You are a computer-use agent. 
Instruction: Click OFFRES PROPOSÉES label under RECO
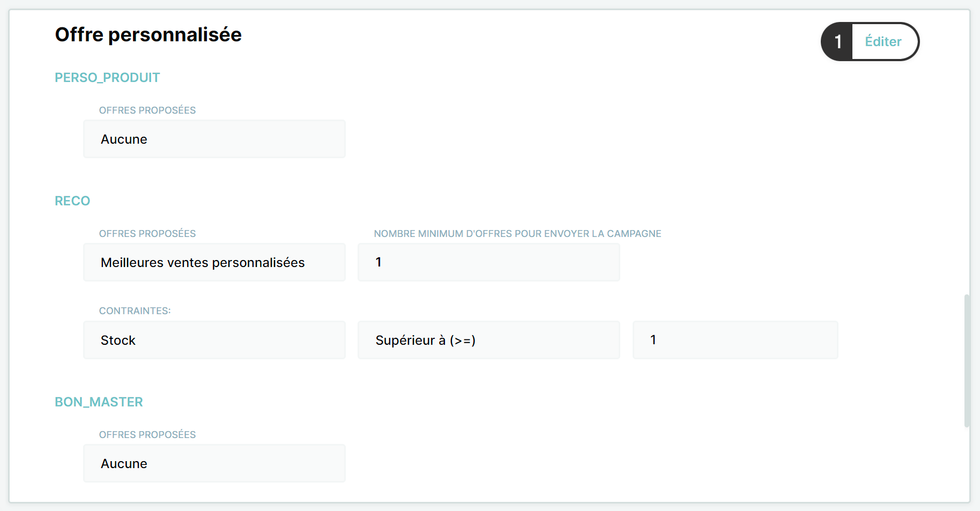point(147,234)
